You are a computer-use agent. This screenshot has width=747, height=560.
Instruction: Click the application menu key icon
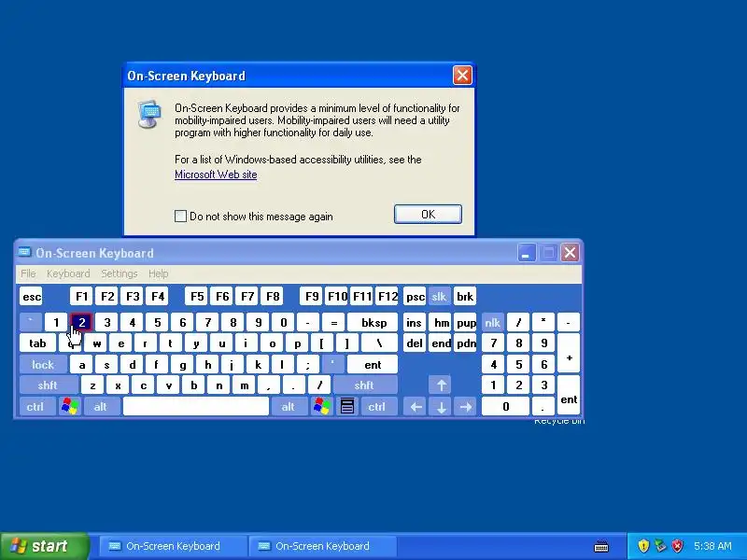346,406
